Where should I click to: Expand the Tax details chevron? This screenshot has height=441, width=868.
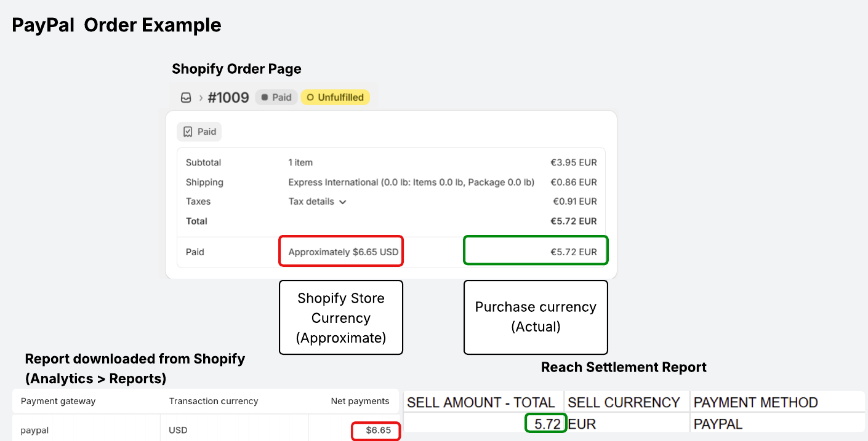[x=343, y=202]
